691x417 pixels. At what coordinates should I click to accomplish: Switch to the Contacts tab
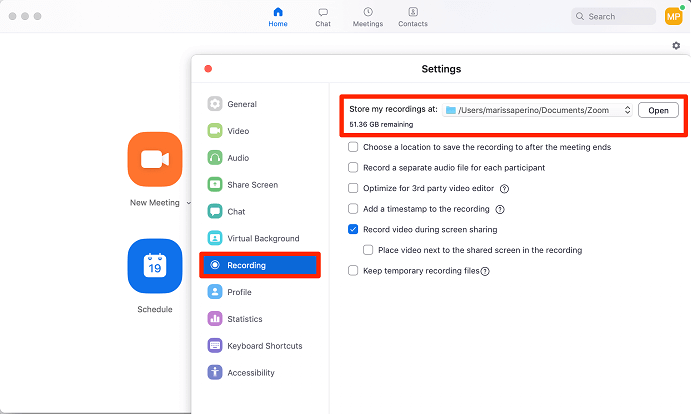click(x=412, y=16)
